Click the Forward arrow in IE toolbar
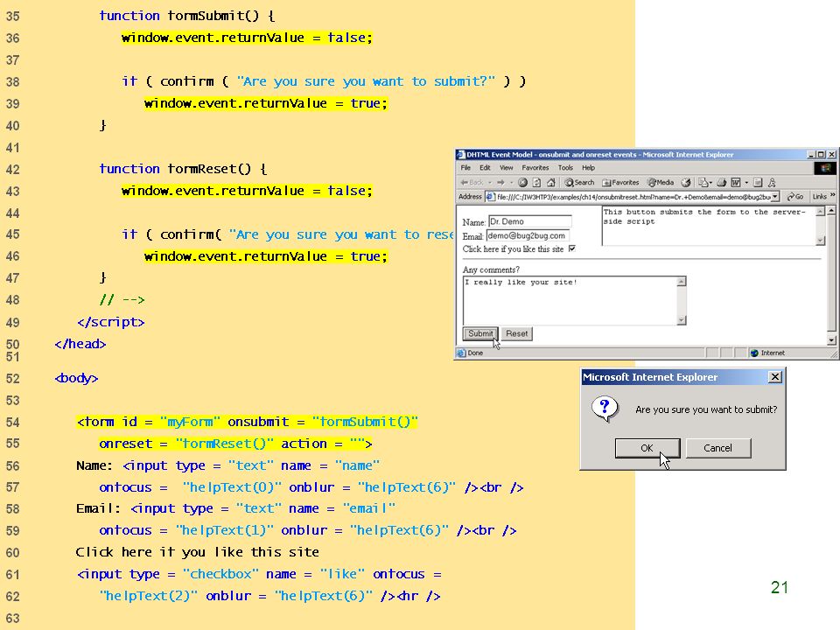The image size is (840, 630). coord(500,183)
